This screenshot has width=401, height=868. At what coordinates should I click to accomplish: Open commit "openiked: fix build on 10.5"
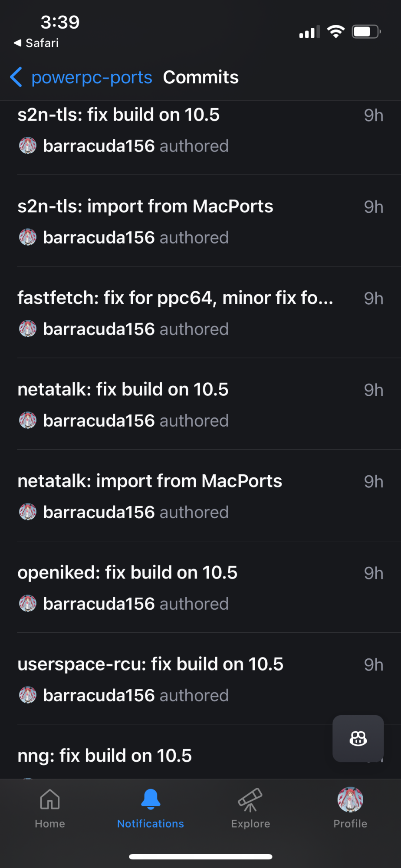tap(128, 573)
